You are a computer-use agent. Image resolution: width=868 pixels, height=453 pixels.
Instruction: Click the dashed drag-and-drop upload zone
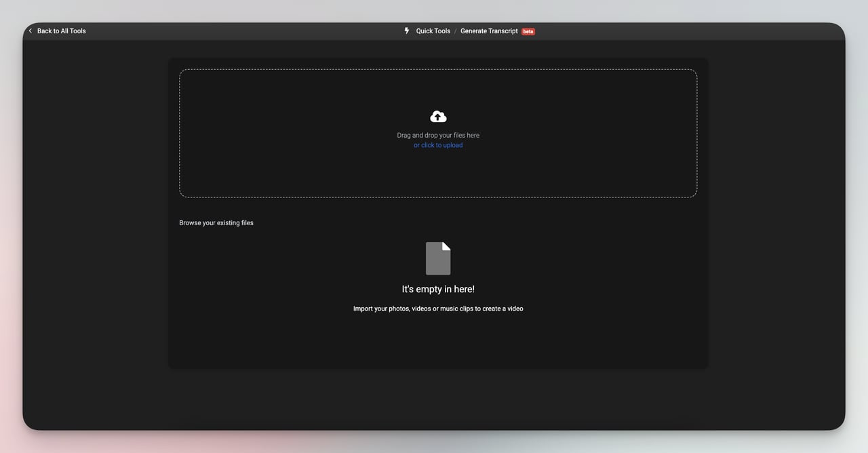tap(437, 132)
